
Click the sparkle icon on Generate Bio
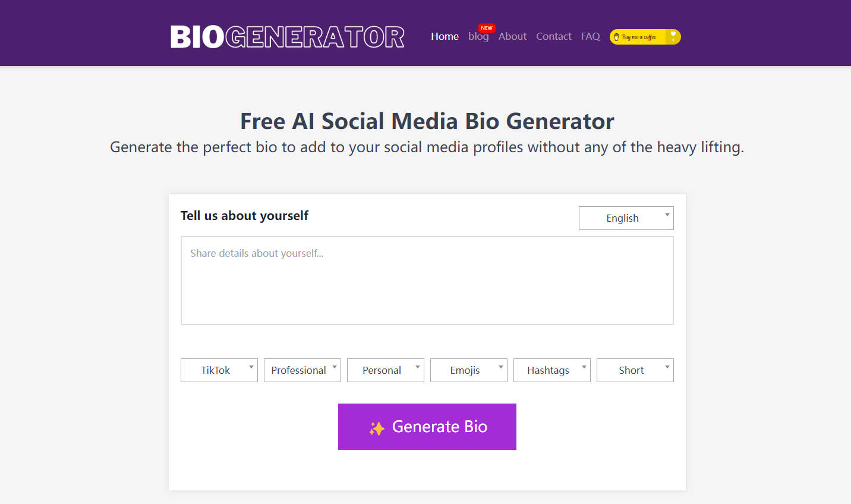377,427
